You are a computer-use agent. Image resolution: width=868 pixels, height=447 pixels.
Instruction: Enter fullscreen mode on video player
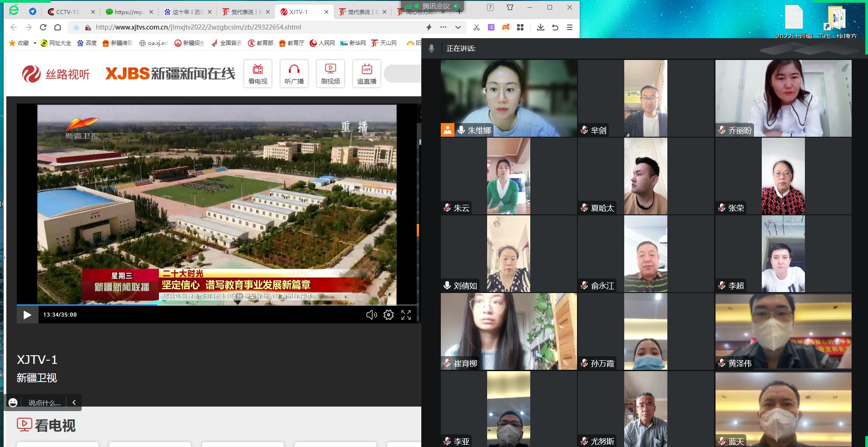pyautogui.click(x=406, y=315)
